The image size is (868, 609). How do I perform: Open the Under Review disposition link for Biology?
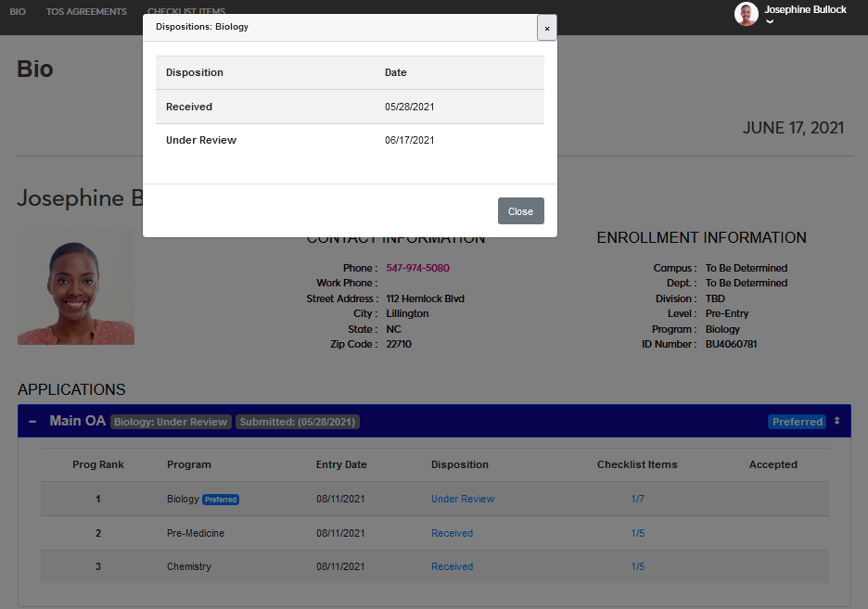[x=463, y=499]
